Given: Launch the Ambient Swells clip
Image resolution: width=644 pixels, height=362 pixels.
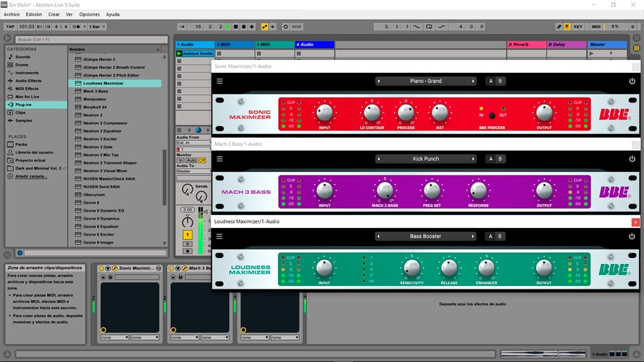Looking at the screenshot, I should (x=180, y=54).
